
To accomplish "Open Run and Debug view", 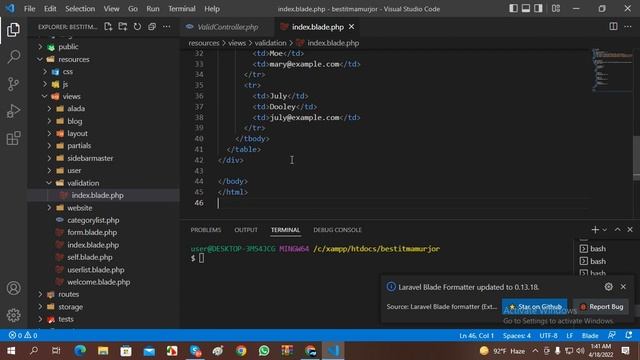I will coord(13,111).
